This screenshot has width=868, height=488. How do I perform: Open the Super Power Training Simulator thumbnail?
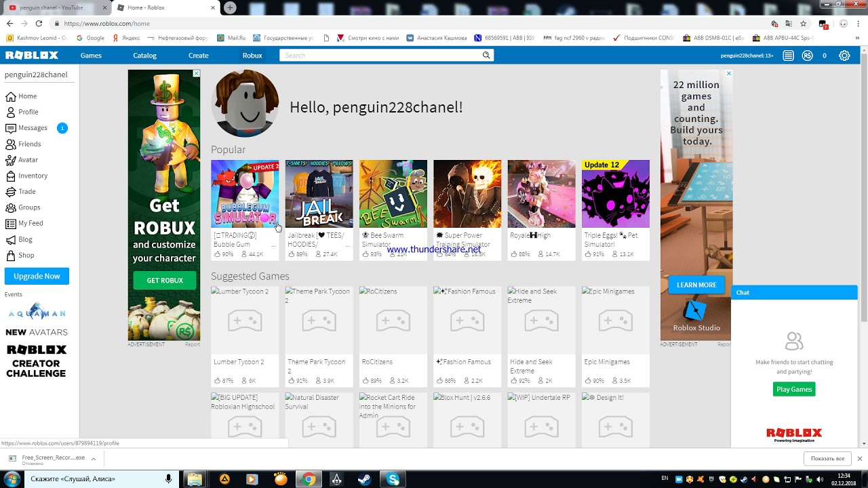pyautogui.click(x=467, y=194)
